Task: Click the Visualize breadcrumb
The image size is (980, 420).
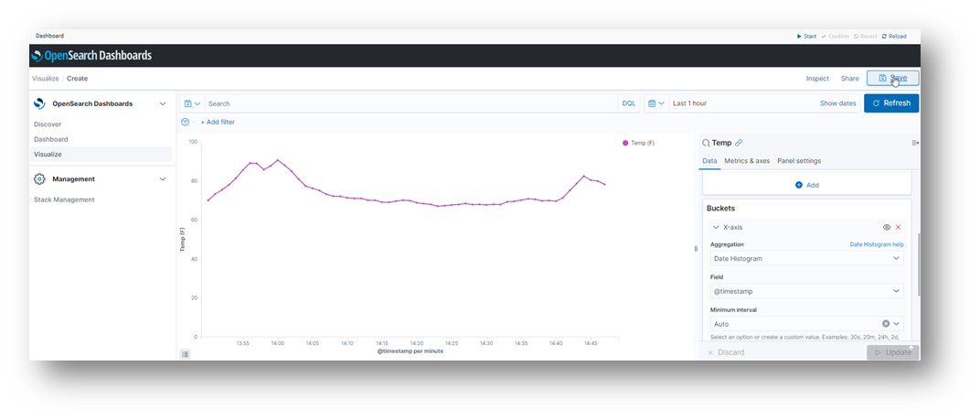Action: [45, 79]
